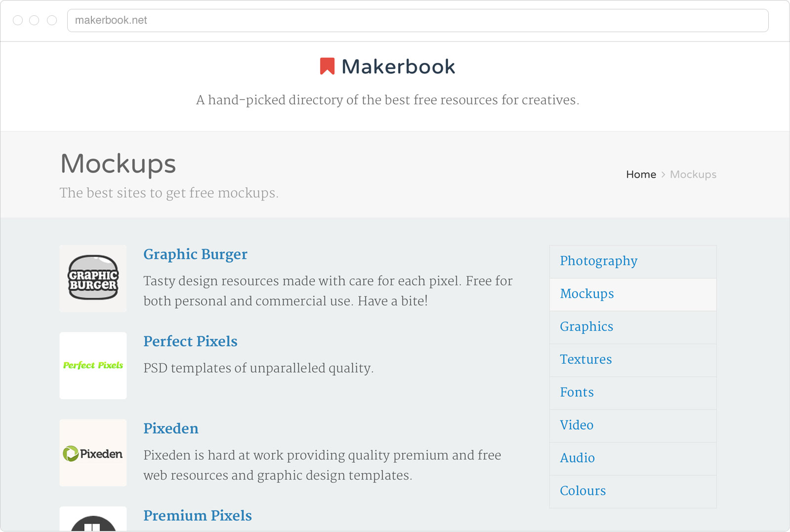Focus the makerbook.net address bar
This screenshot has width=790, height=532.
417,20
